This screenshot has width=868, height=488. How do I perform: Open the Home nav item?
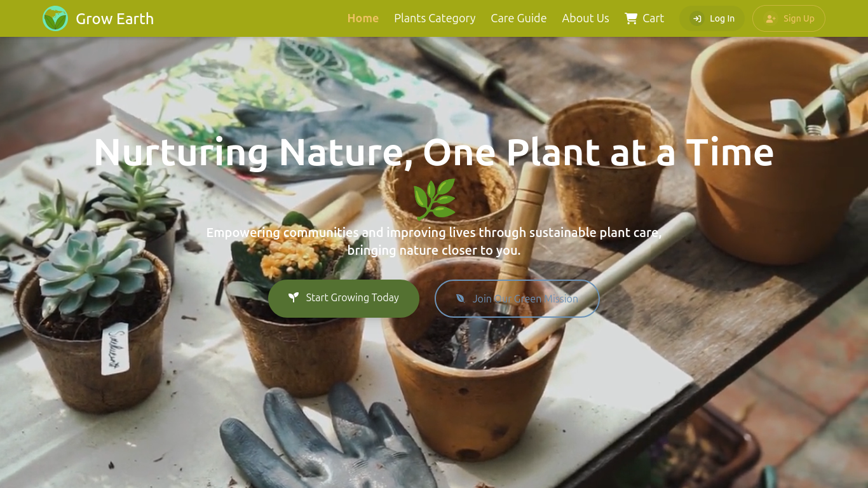pyautogui.click(x=363, y=18)
